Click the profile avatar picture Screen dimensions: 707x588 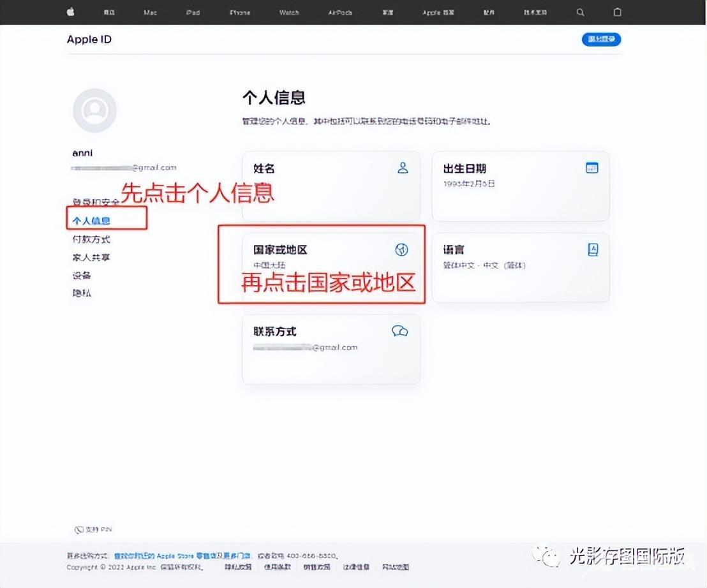click(x=95, y=111)
